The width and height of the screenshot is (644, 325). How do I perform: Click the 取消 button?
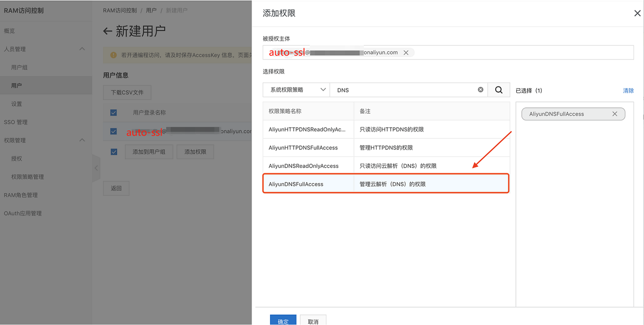click(313, 320)
